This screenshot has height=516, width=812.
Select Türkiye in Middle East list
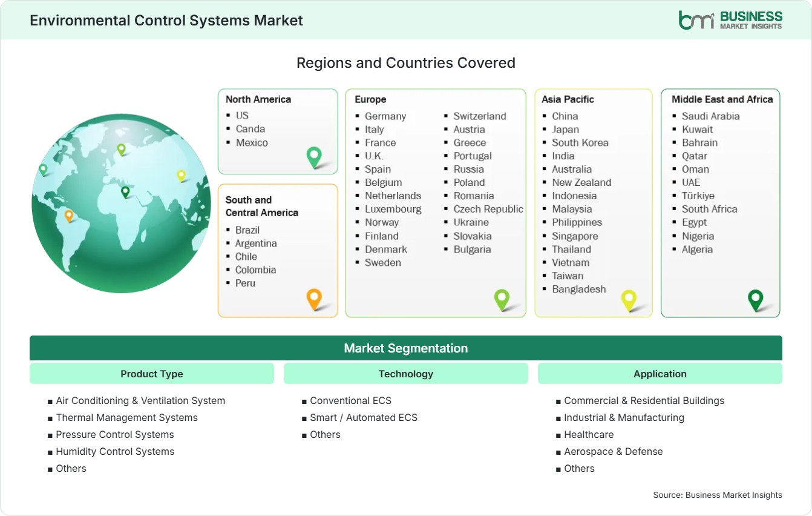click(x=698, y=196)
